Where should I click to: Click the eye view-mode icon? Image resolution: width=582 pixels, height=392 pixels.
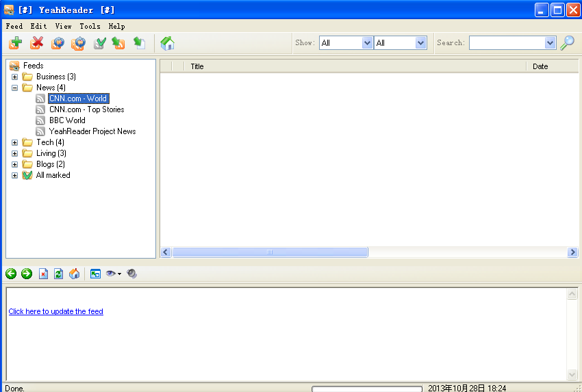(111, 274)
